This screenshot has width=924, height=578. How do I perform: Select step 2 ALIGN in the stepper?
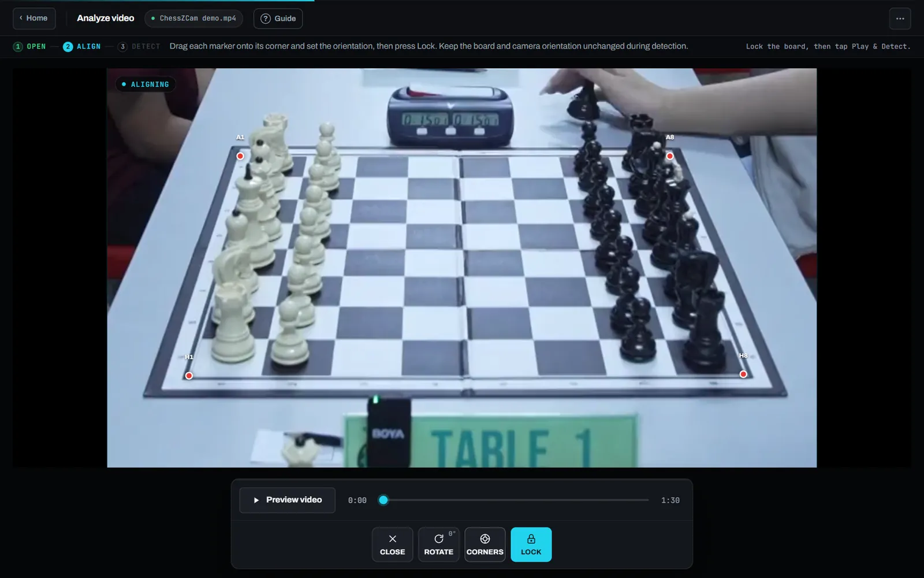pyautogui.click(x=81, y=46)
